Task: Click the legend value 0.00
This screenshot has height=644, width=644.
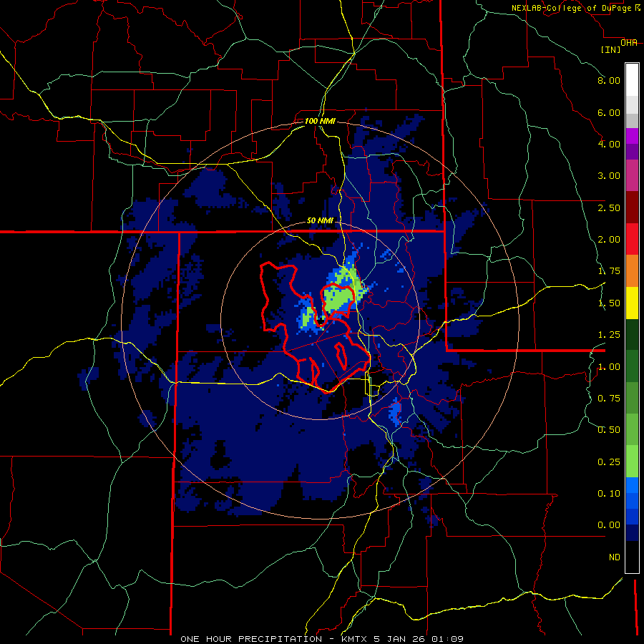Action: click(609, 525)
